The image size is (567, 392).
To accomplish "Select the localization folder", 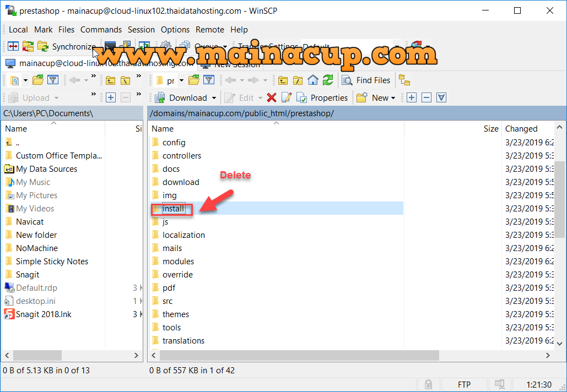I will tap(183, 235).
